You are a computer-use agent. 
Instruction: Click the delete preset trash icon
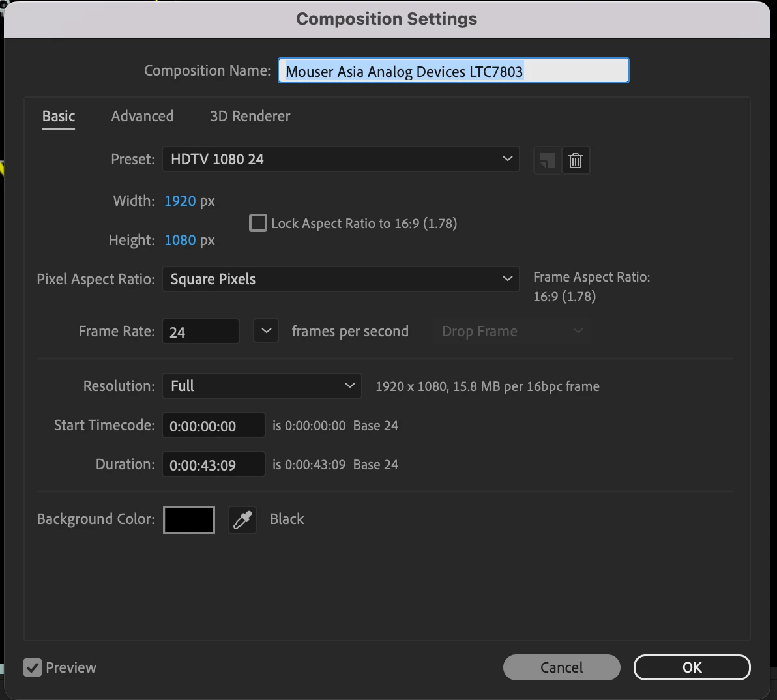(x=576, y=160)
